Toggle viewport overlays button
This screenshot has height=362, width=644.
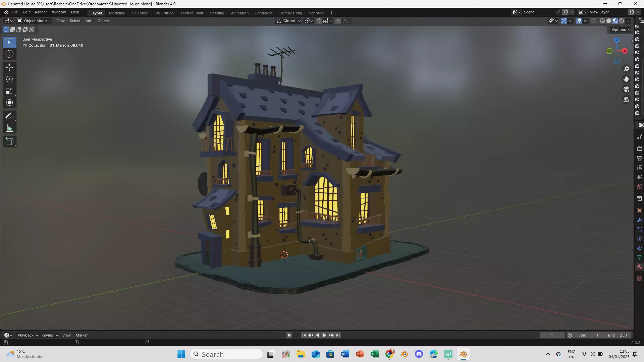pos(579,21)
